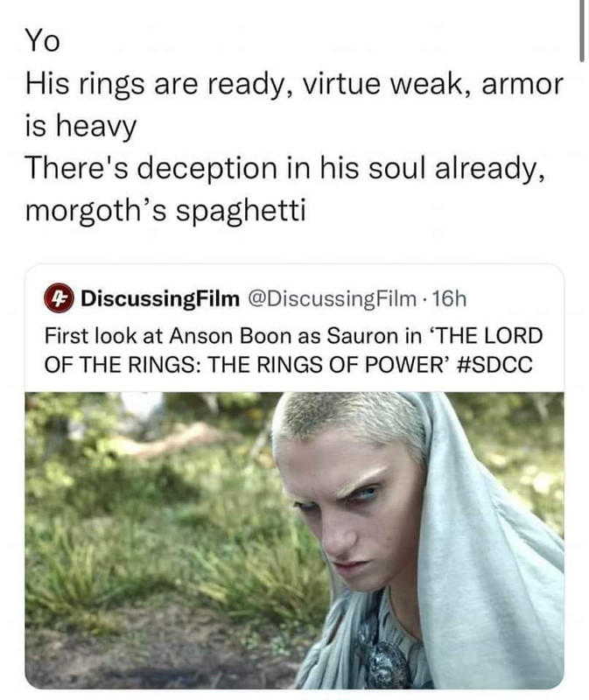This screenshot has width=589, height=700.
Task: Click the vertical scrollbar handle at top right
Action: tap(582, 31)
